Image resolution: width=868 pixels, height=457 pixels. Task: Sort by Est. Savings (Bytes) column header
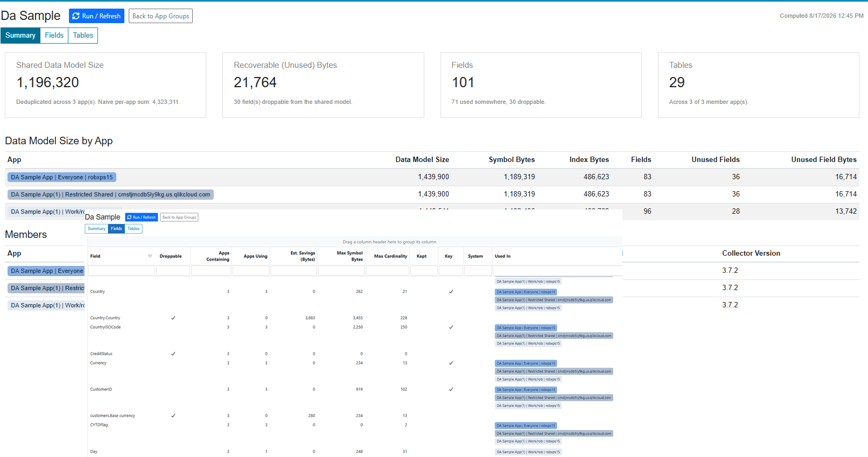click(x=303, y=256)
